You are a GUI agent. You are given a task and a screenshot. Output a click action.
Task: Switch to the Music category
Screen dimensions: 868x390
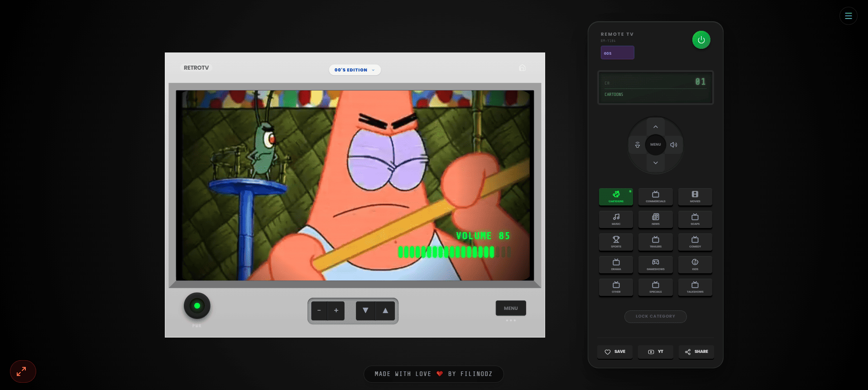pyautogui.click(x=616, y=219)
